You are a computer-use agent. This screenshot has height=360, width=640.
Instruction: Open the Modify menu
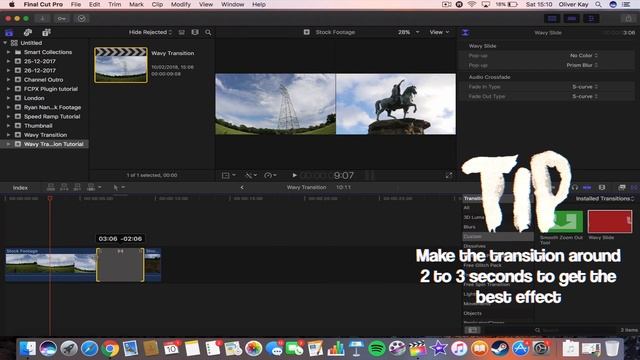(x=180, y=4)
